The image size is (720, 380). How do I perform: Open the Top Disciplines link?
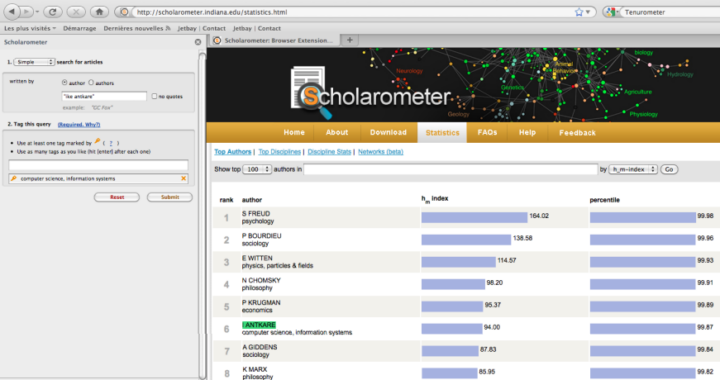[x=280, y=151]
